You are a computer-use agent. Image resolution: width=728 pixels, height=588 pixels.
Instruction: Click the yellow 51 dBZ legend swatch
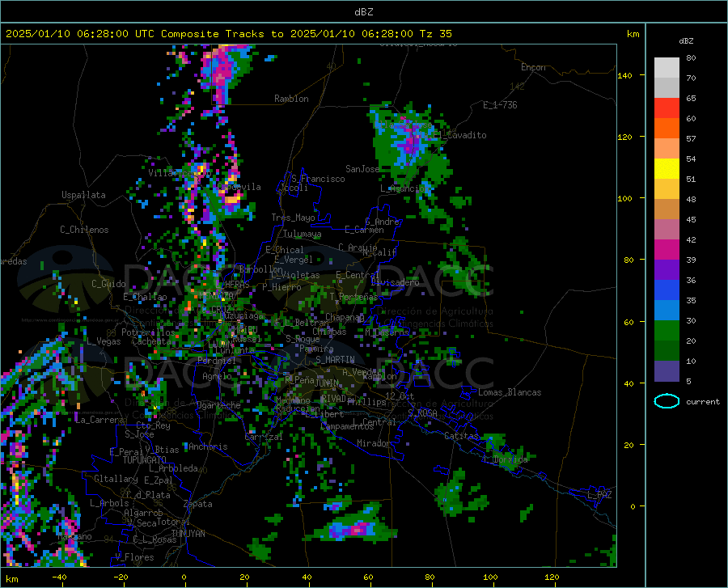(667, 168)
